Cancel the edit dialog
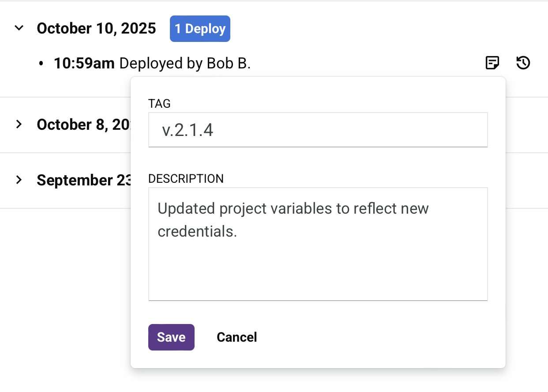548x392 pixels. point(236,337)
